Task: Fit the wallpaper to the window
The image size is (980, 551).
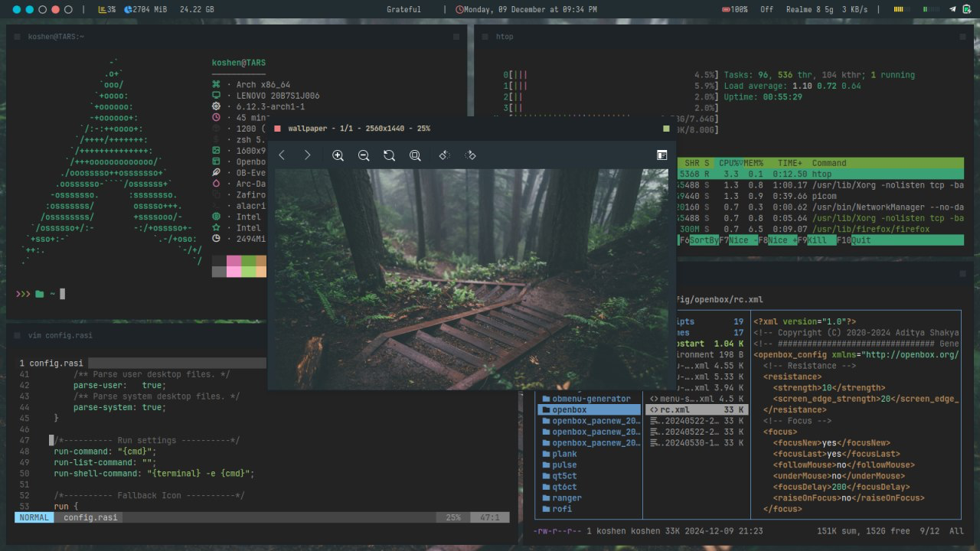Action: click(x=415, y=155)
